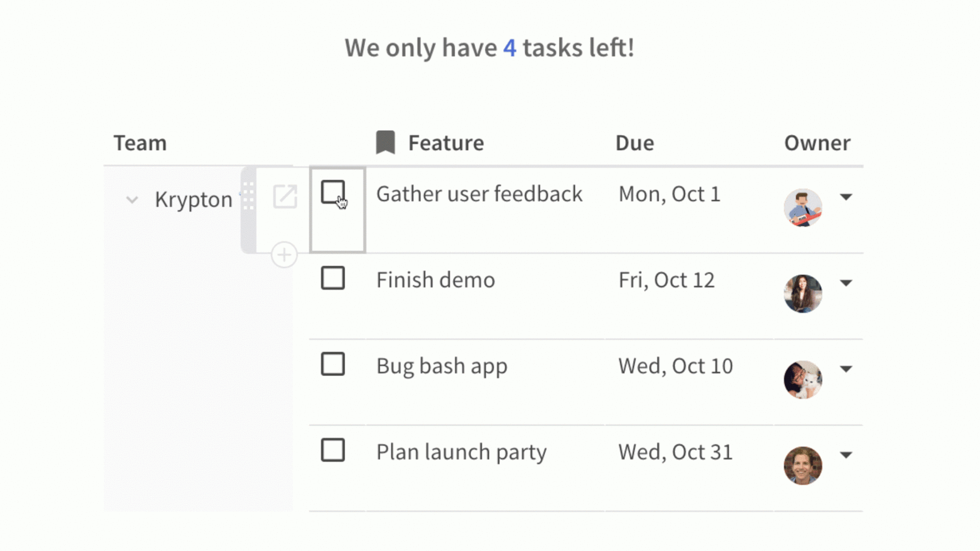Select the Finish demo task title
The width and height of the screenshot is (980, 551).
coord(435,279)
